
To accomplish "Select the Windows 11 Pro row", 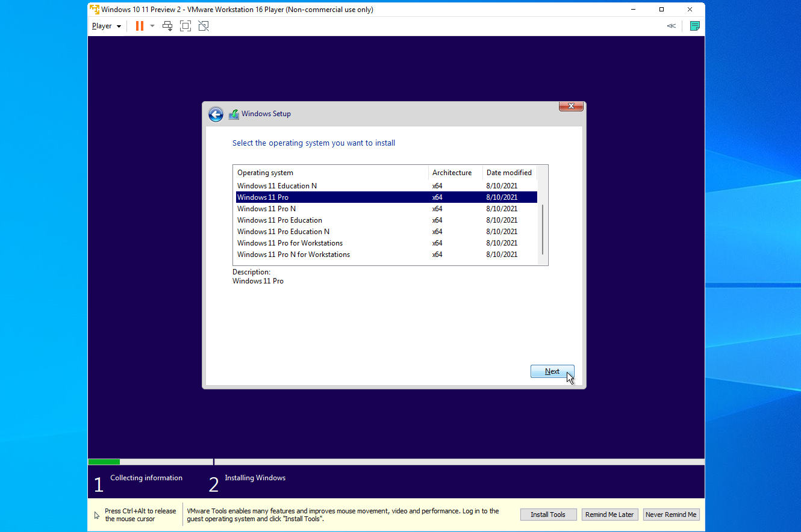I will coord(386,197).
